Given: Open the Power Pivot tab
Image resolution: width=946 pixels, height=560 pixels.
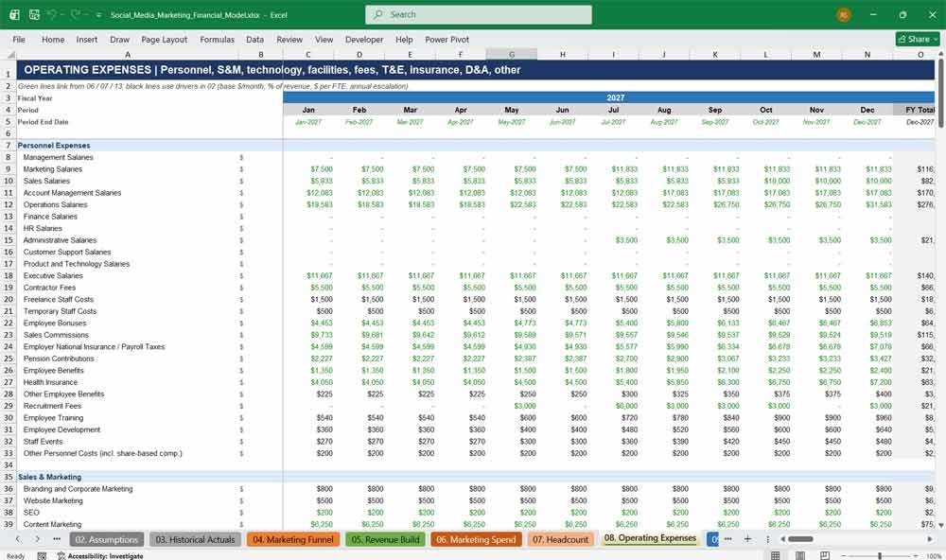Looking at the screenshot, I should coord(447,39).
